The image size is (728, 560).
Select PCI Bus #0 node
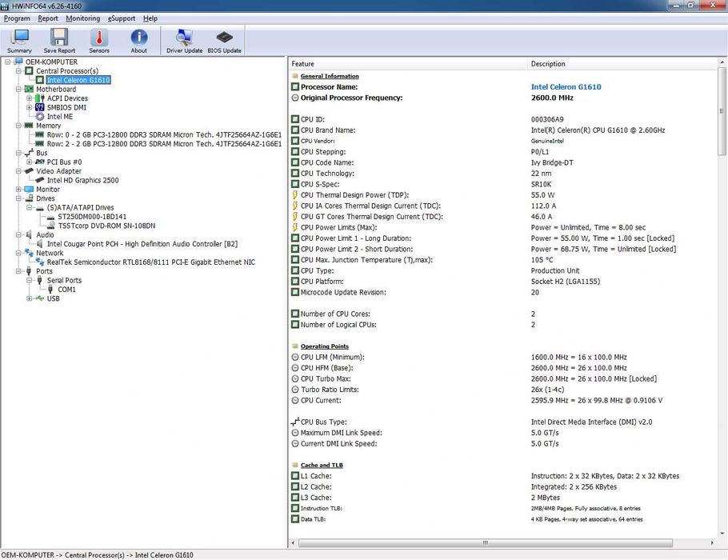coord(64,162)
